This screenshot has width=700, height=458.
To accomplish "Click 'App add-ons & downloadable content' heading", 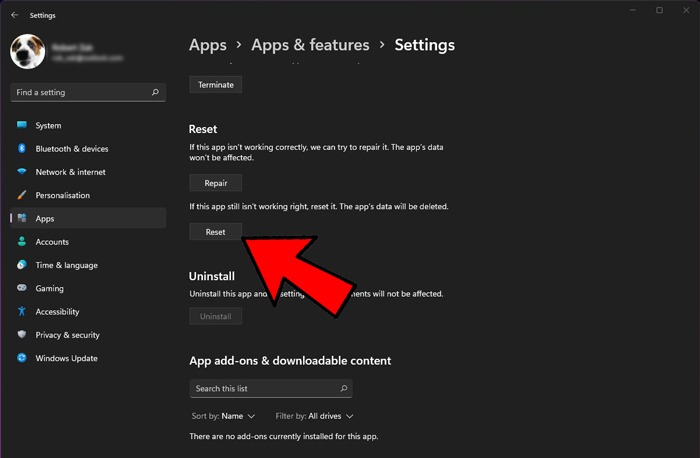I will coord(290,361).
